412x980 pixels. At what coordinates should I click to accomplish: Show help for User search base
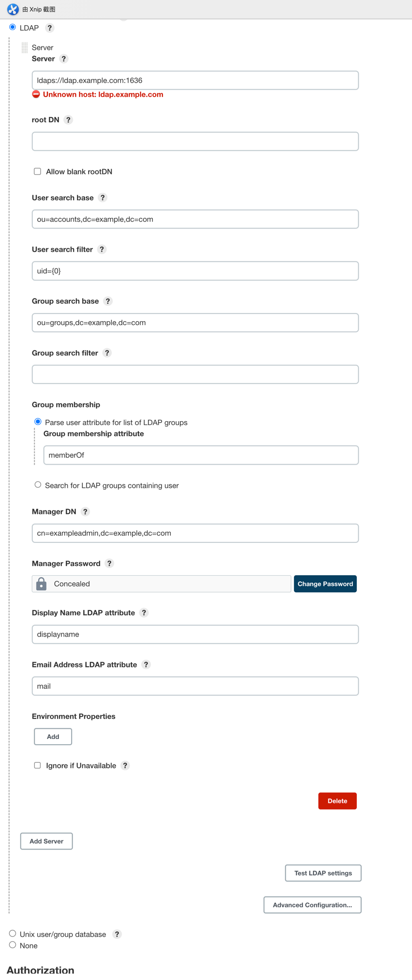[x=103, y=198]
